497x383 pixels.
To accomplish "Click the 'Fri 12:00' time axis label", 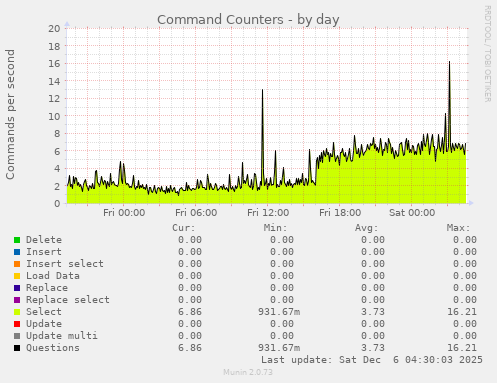I will 268,213.
